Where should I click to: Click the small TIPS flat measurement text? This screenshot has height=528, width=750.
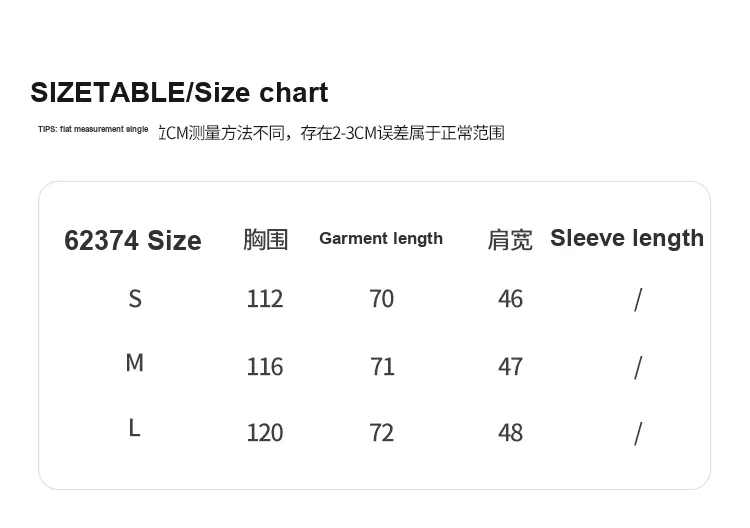[x=93, y=130]
